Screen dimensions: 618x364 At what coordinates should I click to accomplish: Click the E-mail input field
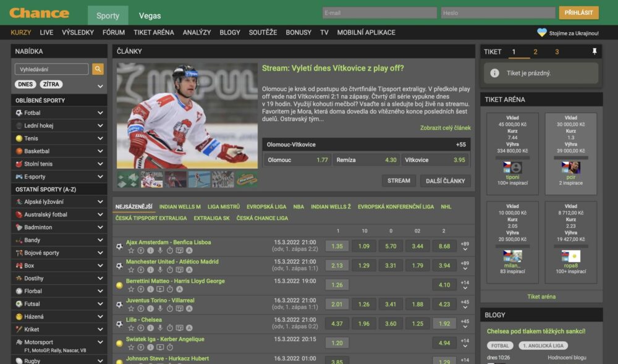[x=379, y=13]
